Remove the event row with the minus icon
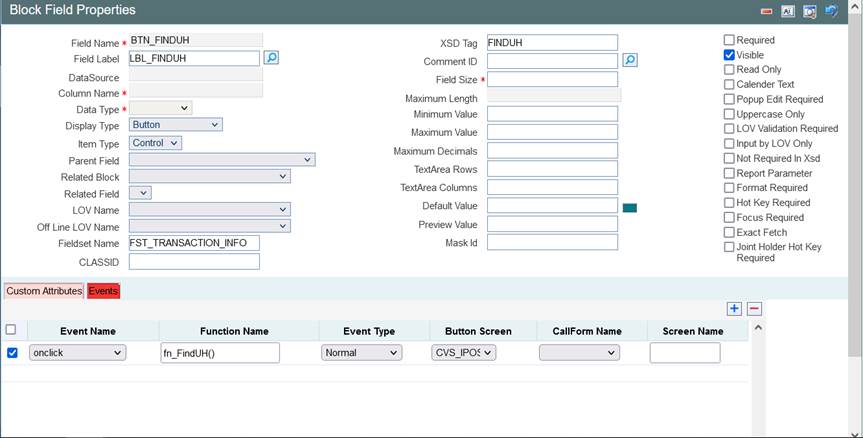The width and height of the screenshot is (863, 438). pyautogui.click(x=755, y=309)
